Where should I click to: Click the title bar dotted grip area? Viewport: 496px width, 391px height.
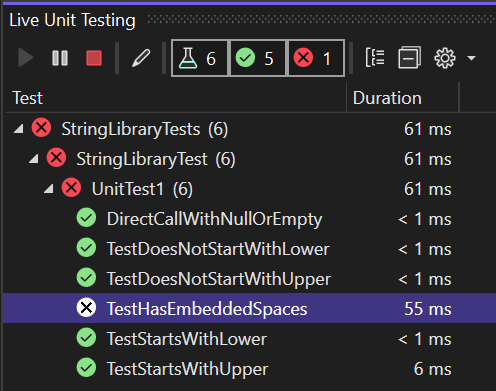tap(321, 20)
